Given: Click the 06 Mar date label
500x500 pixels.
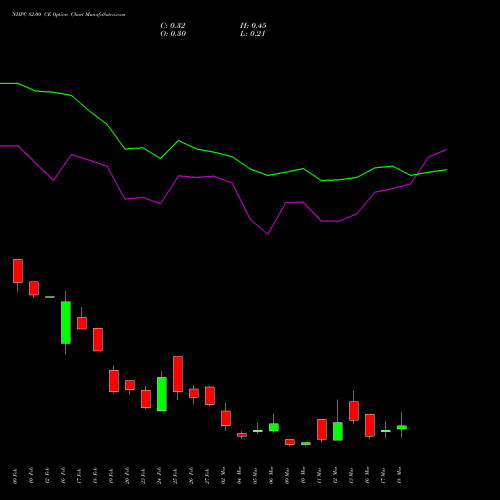Looking at the screenshot, I should pyautogui.click(x=272, y=476).
